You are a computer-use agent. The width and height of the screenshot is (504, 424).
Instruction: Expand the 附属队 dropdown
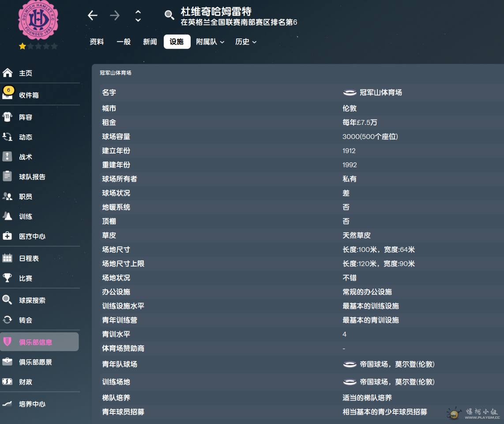[x=210, y=42]
